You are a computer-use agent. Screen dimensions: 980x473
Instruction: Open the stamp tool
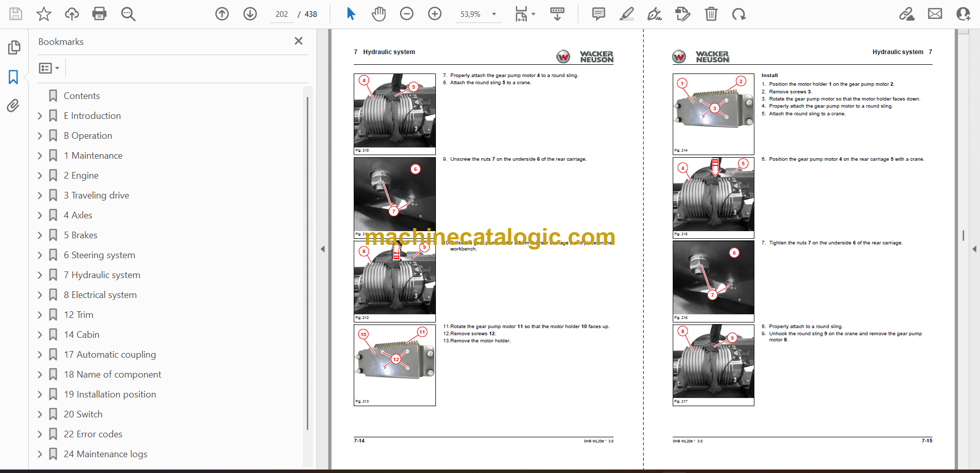(x=682, y=14)
